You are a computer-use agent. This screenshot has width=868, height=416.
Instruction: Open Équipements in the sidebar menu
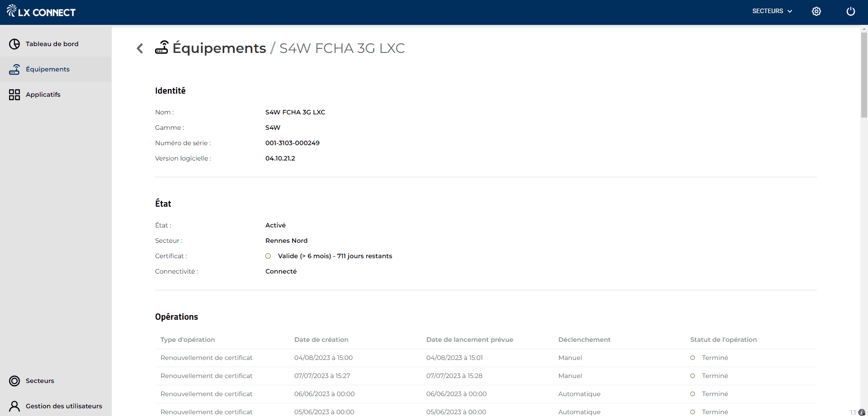click(47, 69)
